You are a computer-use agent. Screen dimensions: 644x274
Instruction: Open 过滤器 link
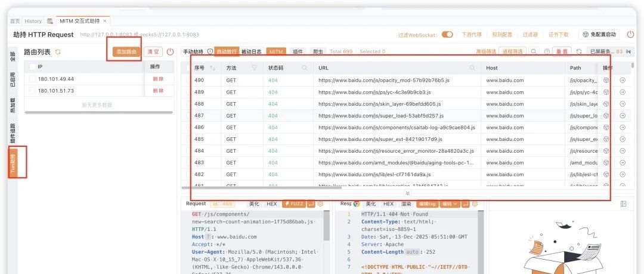[530, 35]
